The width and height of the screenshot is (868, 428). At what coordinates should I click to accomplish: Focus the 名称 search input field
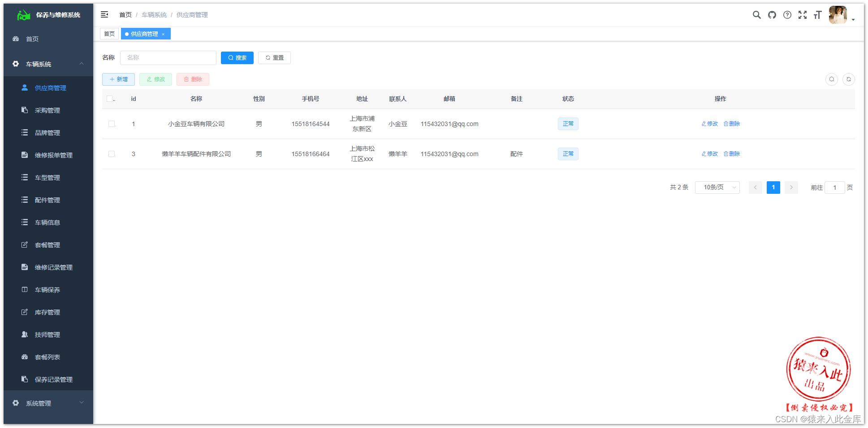168,58
